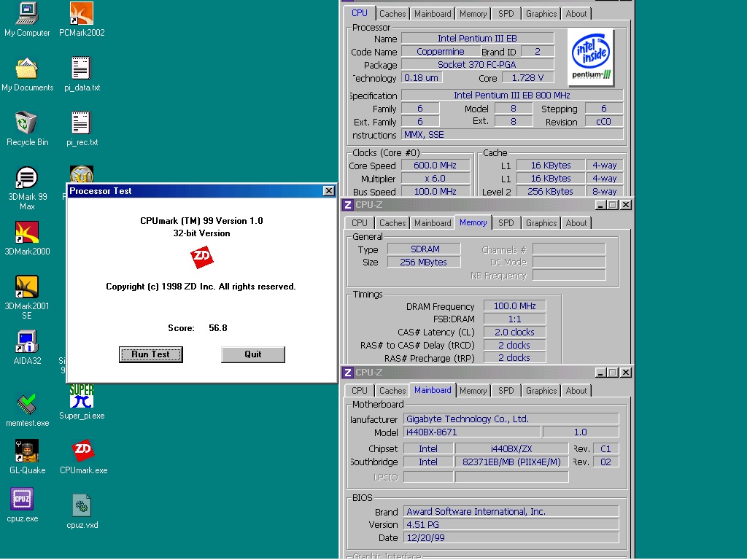Switch to Caches tab in the memory-timings CPU-Z window

tap(392, 223)
